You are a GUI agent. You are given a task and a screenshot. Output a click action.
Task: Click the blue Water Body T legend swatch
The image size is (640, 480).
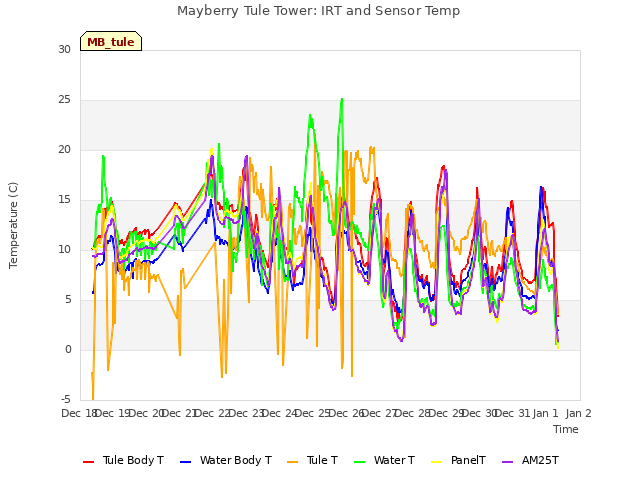pos(186,462)
